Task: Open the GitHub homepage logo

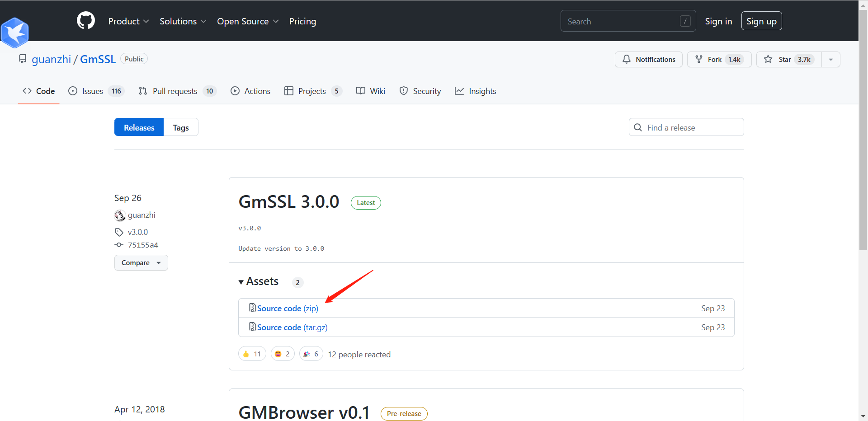Action: [86, 21]
